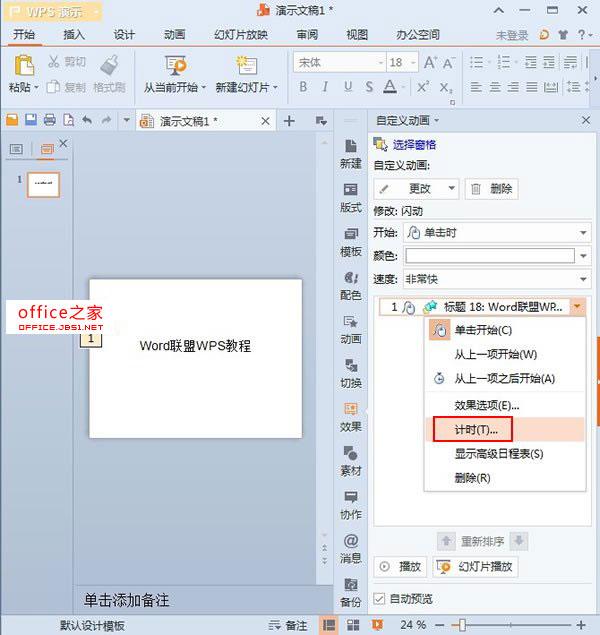Open the 动画 ribbon tab
The width and height of the screenshot is (600, 635).
point(174,34)
